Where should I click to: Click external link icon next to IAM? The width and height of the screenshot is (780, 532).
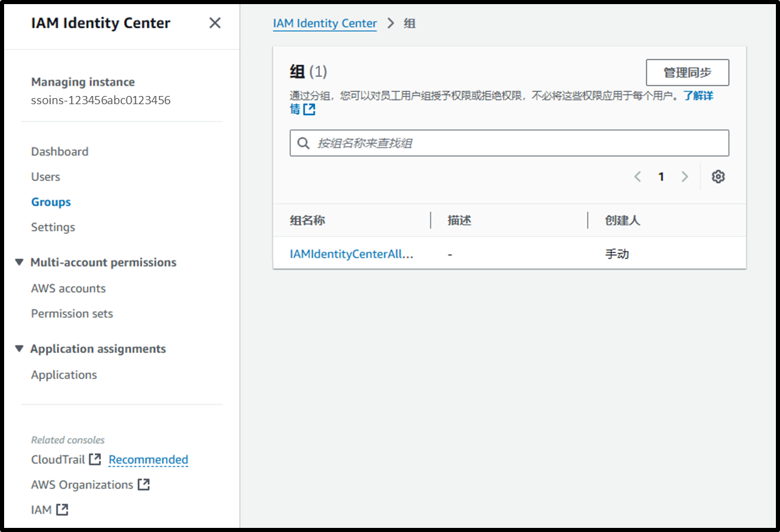point(62,509)
